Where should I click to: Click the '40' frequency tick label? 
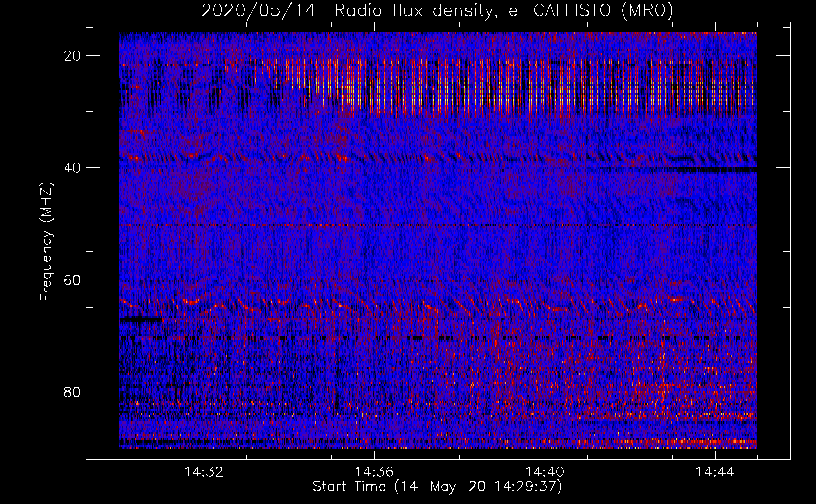[73, 168]
